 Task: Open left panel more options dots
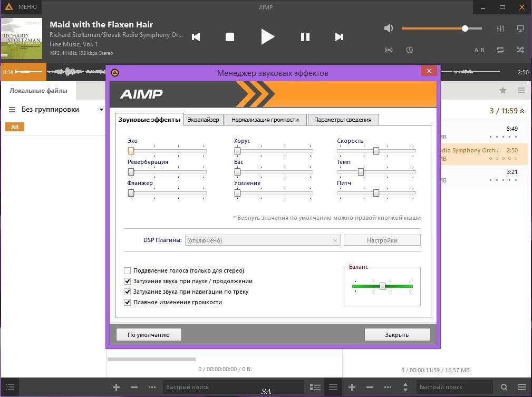pos(152,387)
